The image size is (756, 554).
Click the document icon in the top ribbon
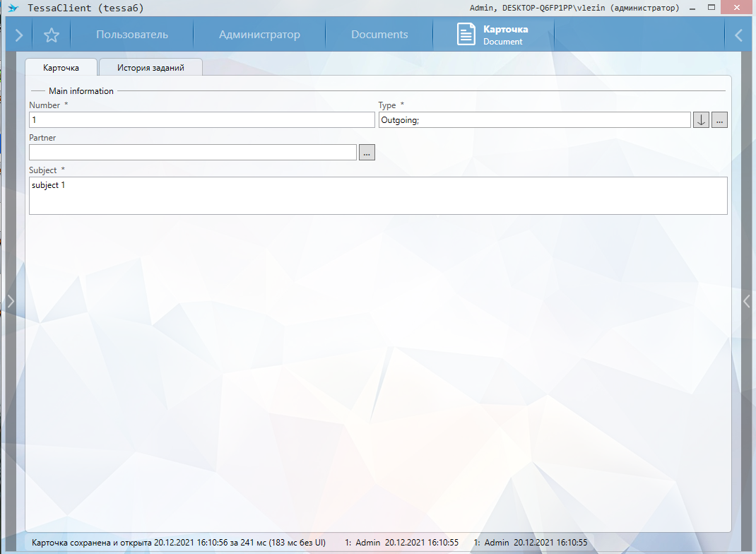466,35
